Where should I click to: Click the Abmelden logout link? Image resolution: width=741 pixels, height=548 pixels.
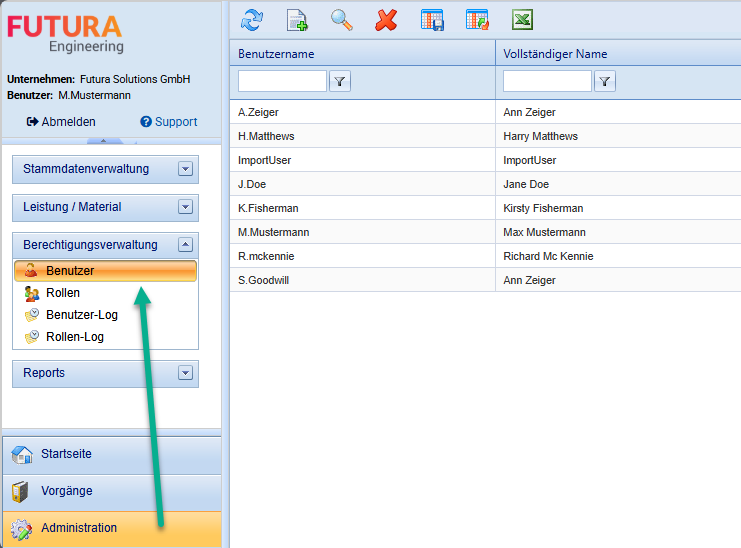click(62, 122)
